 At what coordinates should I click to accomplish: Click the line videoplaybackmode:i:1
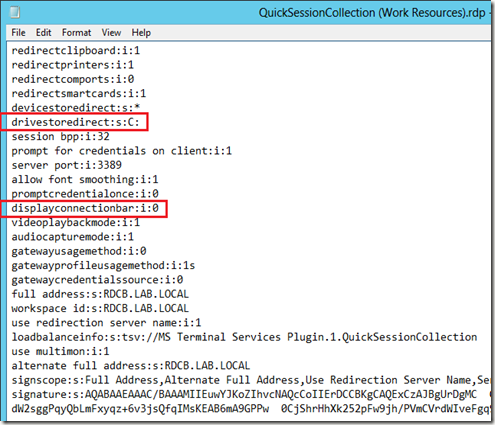pyautogui.click(x=76, y=223)
